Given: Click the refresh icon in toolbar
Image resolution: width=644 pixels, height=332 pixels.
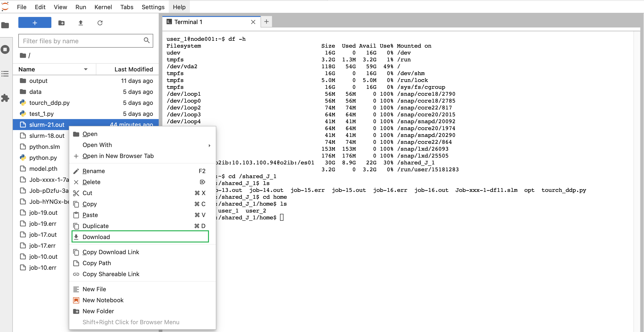Looking at the screenshot, I should point(100,23).
